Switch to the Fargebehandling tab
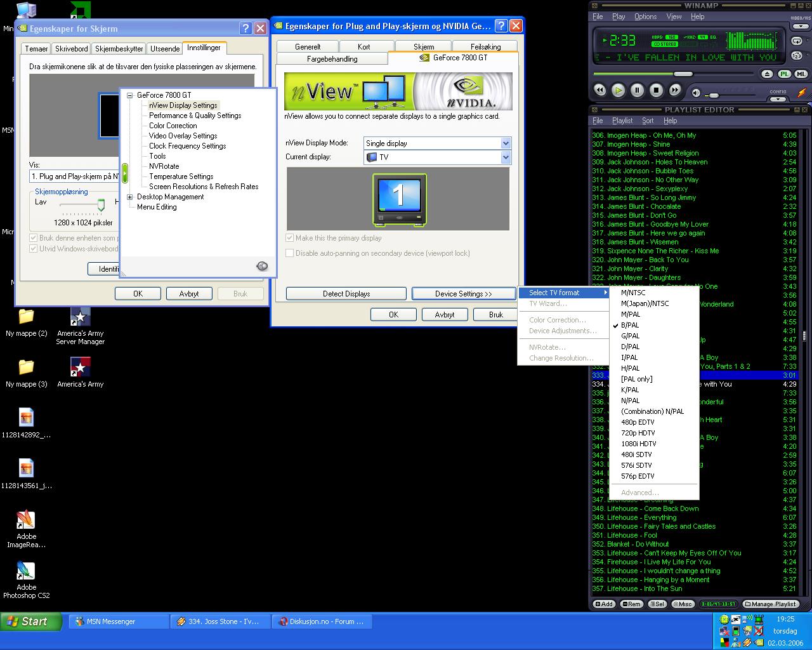This screenshot has height=650, width=812. pyautogui.click(x=332, y=59)
